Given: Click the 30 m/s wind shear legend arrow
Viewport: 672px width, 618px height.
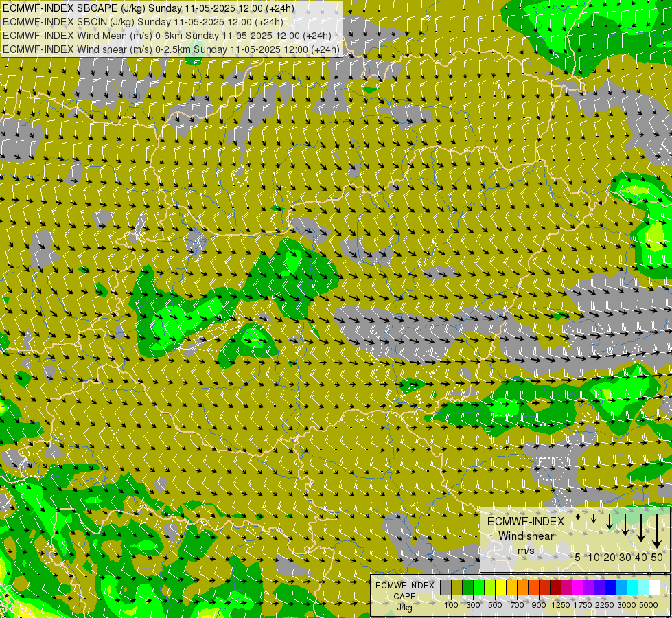Looking at the screenshot, I should 625,525.
